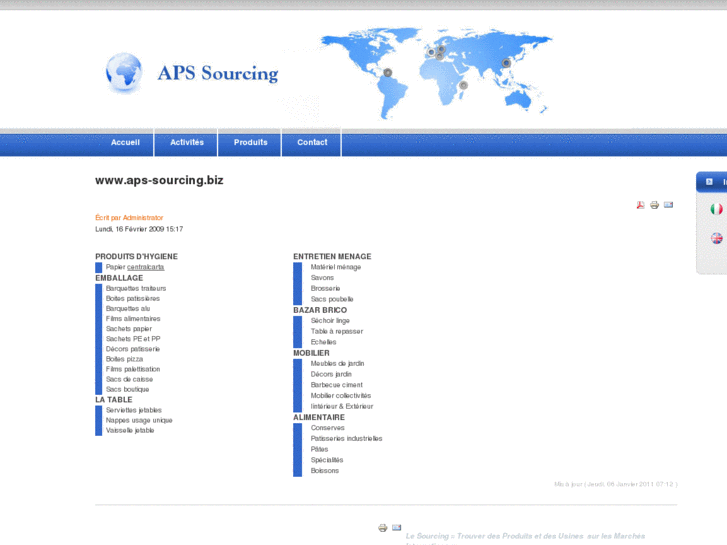Select 'Sachets papier' list item
Viewport: 727px width, 545px height.
coord(129,329)
